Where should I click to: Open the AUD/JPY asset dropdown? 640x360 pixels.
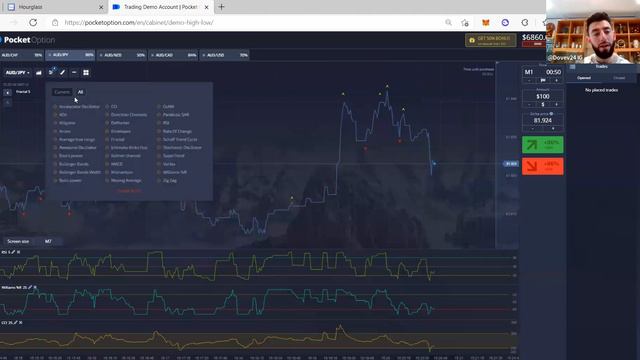[x=17, y=73]
